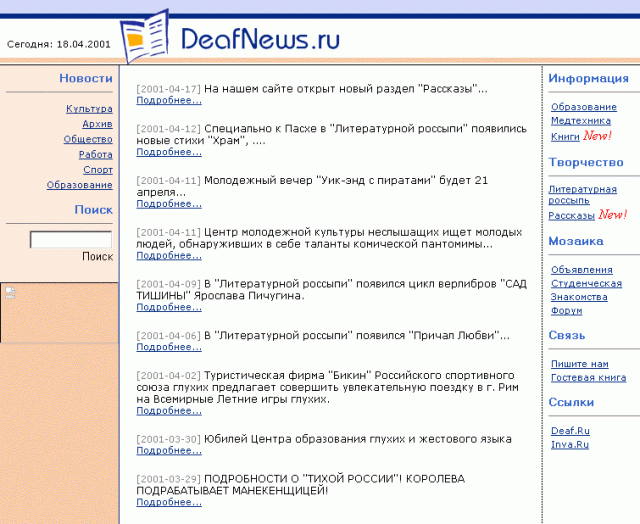640x524 pixels.
Task: Open the Культура news section
Action: (89, 109)
